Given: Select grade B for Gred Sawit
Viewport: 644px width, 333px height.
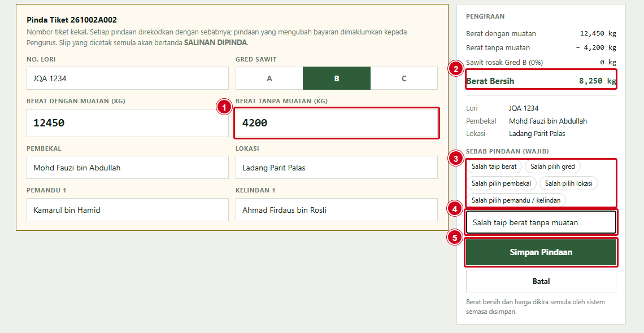Looking at the screenshot, I should (x=337, y=78).
